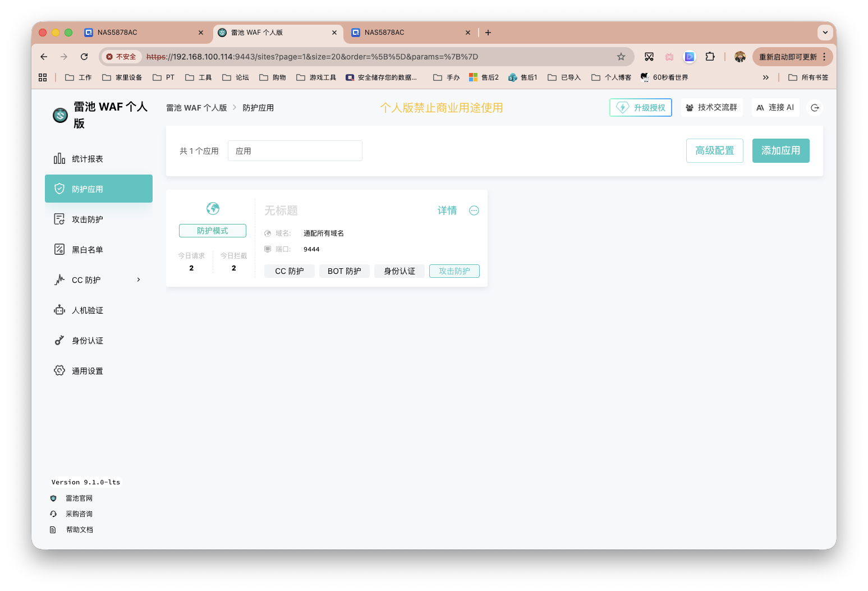
Task: Click the 应用 search input field
Action: (295, 150)
